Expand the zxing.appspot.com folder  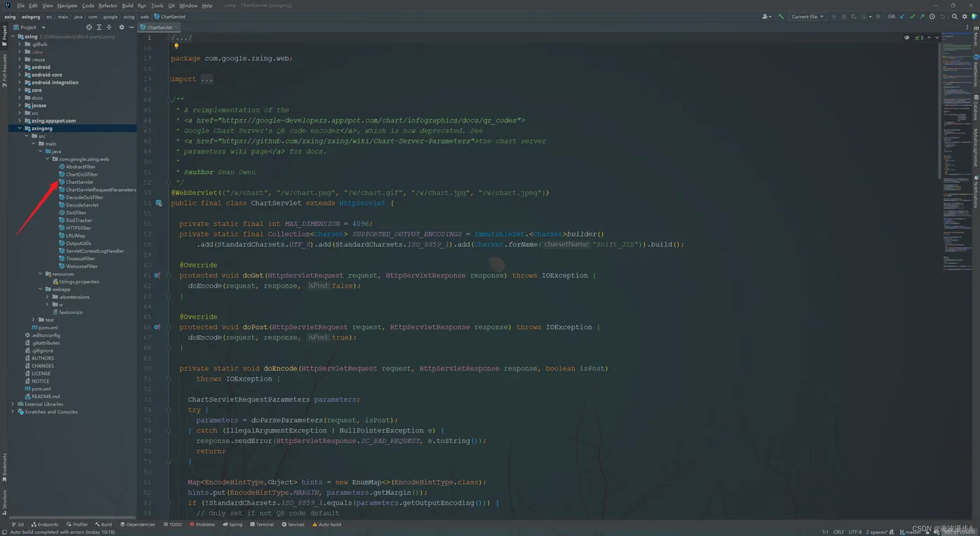click(x=20, y=120)
